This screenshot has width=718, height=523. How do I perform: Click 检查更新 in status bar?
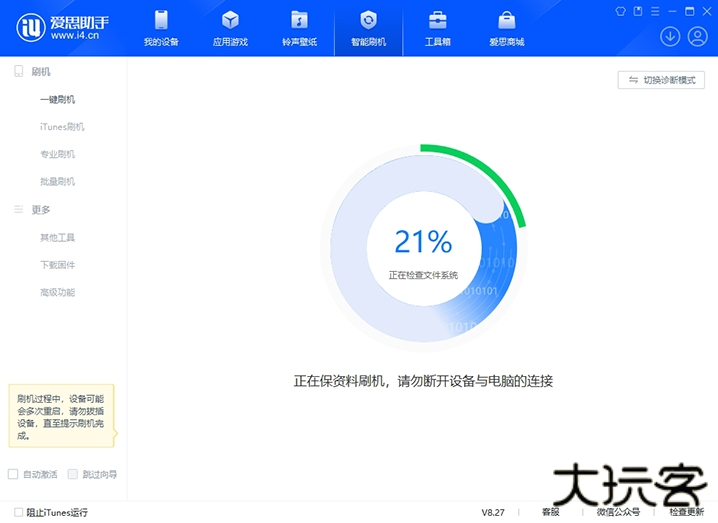tap(686, 512)
